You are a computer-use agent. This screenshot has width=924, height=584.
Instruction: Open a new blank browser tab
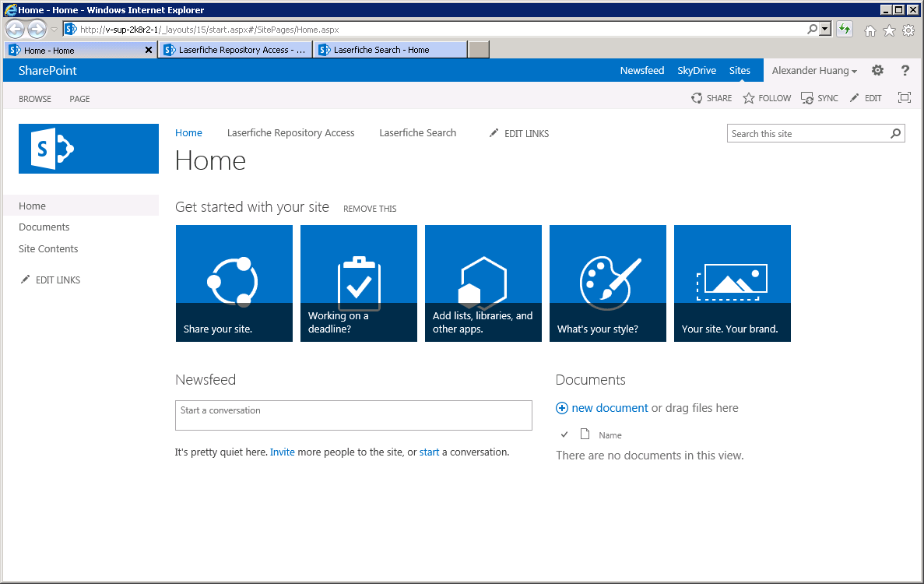click(479, 50)
